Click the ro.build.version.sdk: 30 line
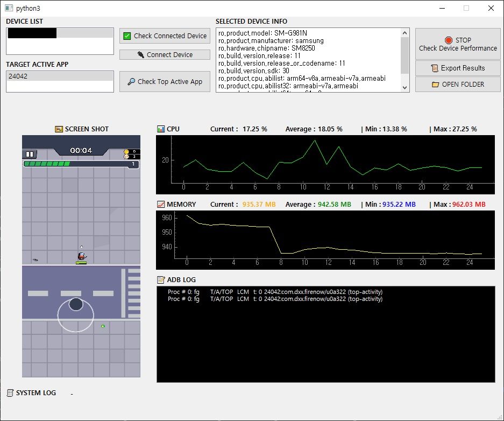Viewport: 504px width, 421px height. pyautogui.click(x=253, y=71)
